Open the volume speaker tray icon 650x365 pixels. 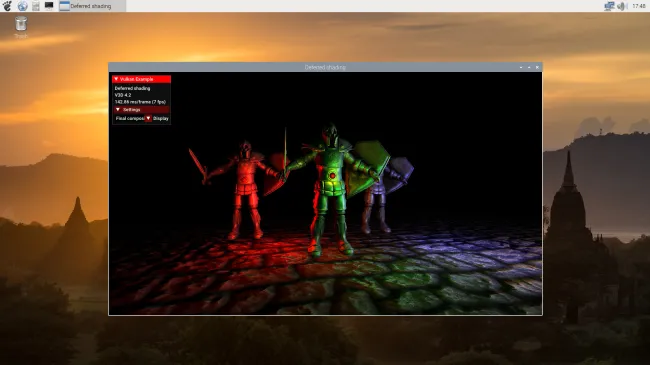tap(622, 6)
